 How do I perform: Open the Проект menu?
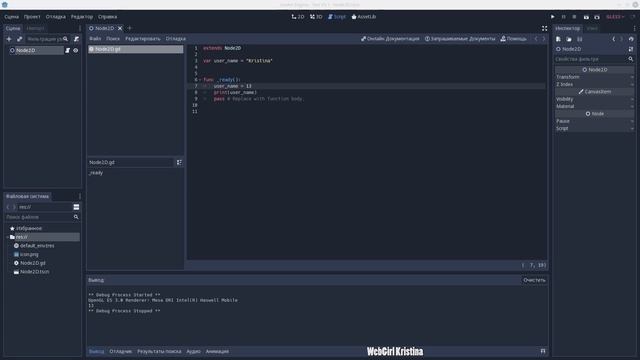pyautogui.click(x=32, y=17)
